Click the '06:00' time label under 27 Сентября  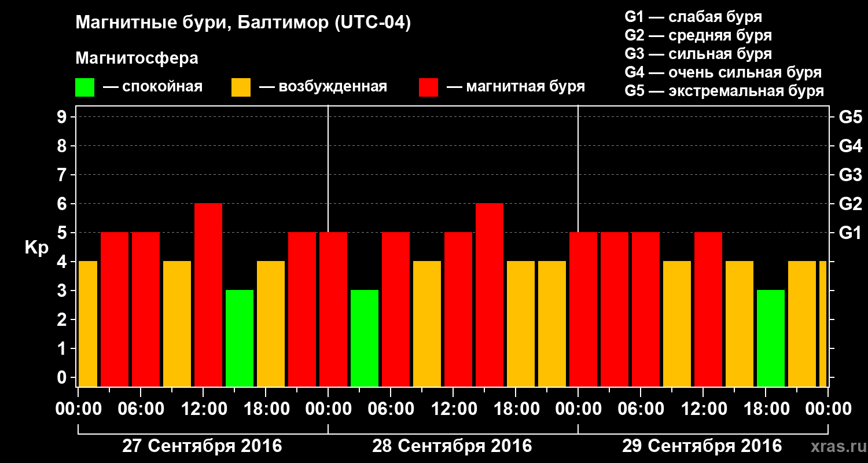tap(141, 409)
